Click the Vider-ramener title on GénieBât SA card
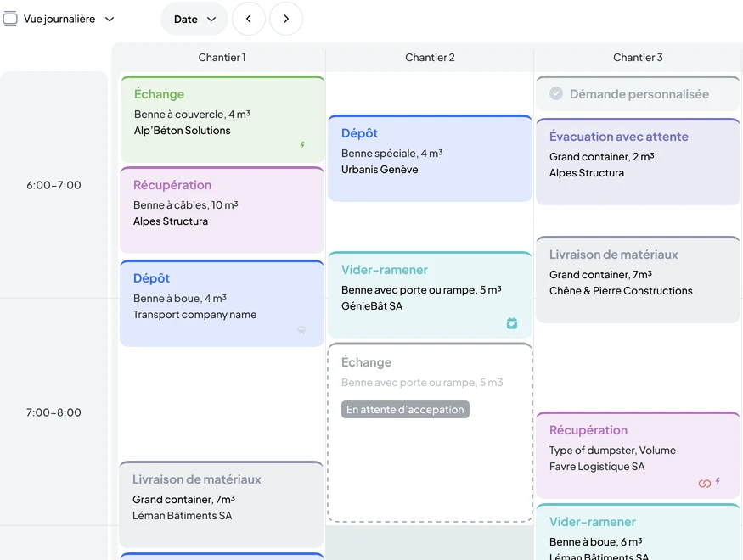Viewport: 743px width, 560px height. tap(385, 270)
